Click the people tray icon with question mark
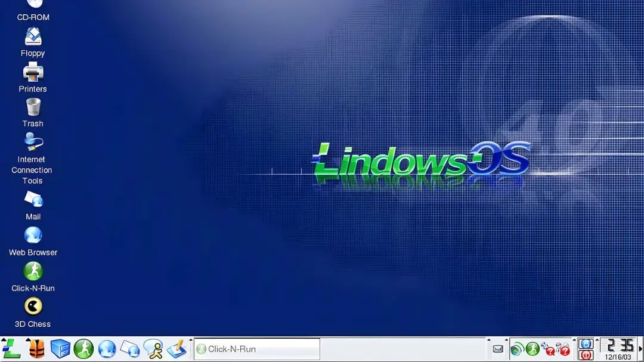The width and height of the screenshot is (644, 362). pyautogui.click(x=563, y=349)
